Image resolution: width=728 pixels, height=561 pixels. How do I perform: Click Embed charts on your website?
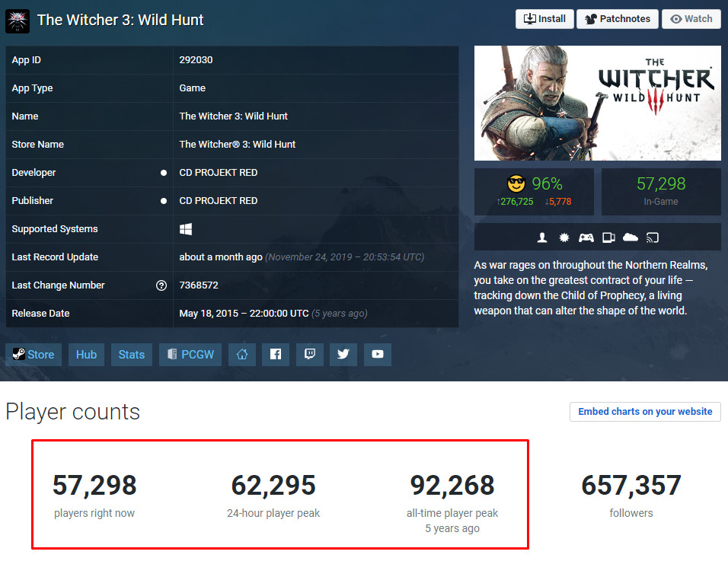coord(645,412)
